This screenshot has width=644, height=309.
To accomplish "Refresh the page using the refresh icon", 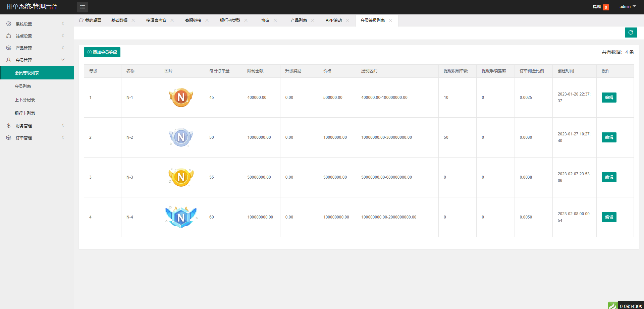I will [x=631, y=33].
